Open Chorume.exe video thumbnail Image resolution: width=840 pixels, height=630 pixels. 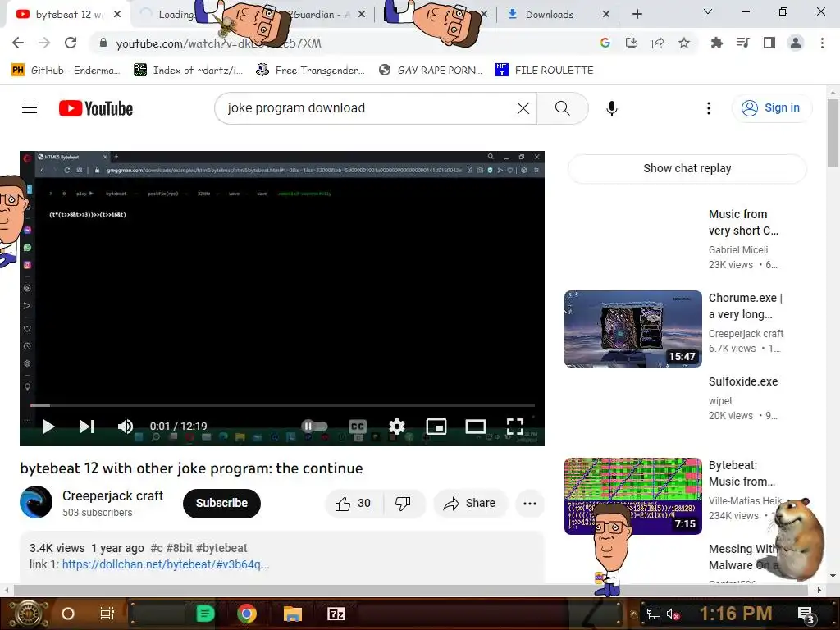pyautogui.click(x=632, y=329)
